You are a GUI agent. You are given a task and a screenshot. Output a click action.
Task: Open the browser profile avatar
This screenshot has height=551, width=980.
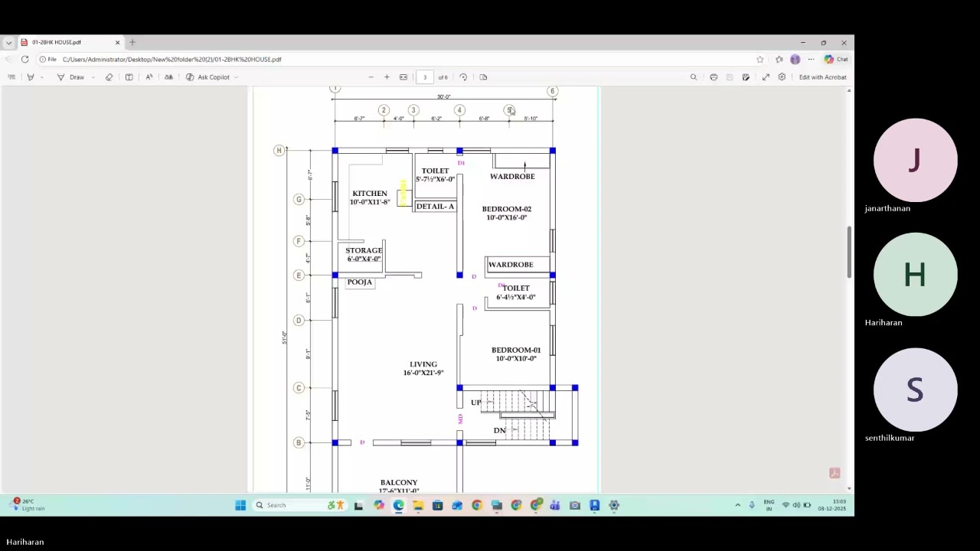coord(795,60)
